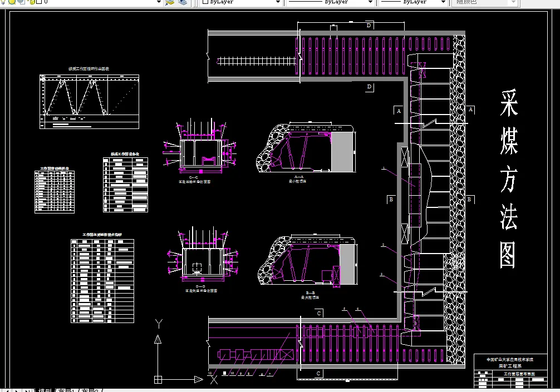Click the upper section marker C

click(x=320, y=314)
